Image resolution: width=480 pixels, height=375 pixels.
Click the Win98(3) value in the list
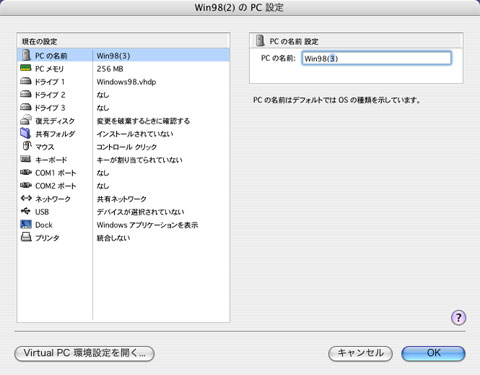click(x=113, y=56)
